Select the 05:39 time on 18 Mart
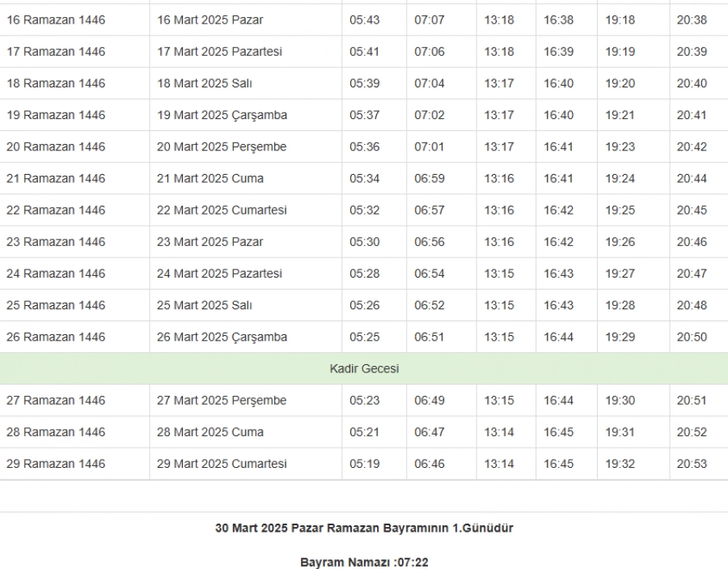The height and width of the screenshot is (569, 728). pos(364,83)
